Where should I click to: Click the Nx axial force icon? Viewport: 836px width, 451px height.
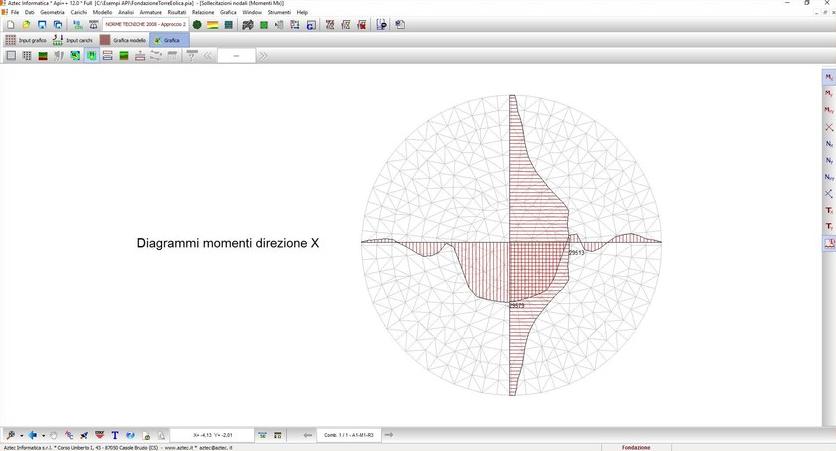point(829,143)
